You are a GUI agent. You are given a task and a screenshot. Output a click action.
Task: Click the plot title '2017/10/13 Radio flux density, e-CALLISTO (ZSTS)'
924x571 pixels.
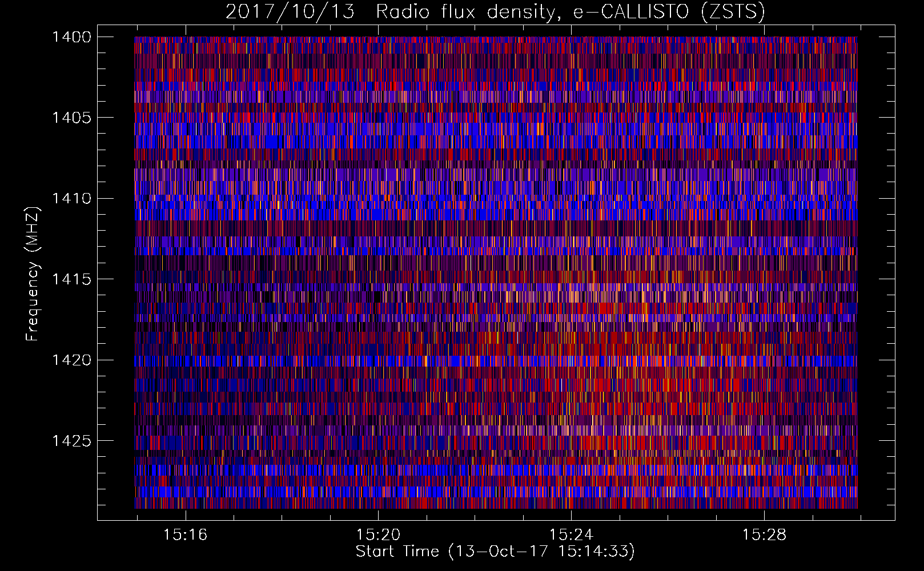click(495, 11)
